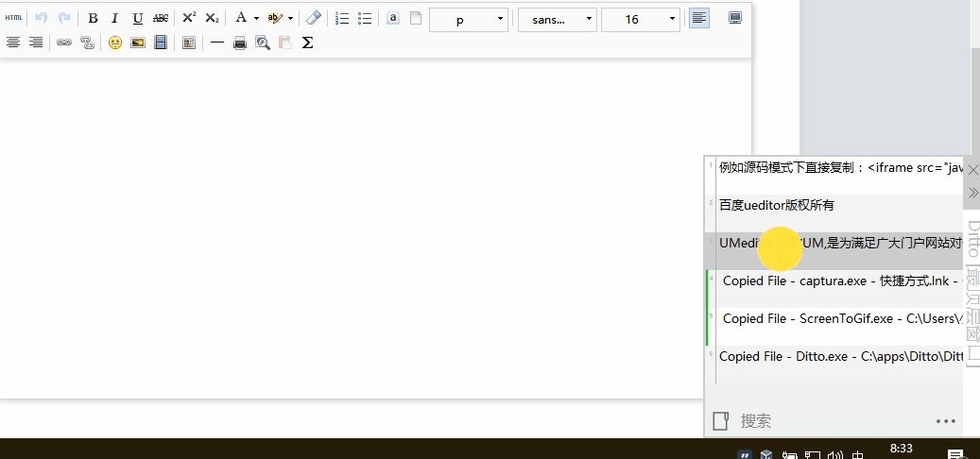
Task: Insert a hyperlink with chain icon
Action: coord(64,42)
